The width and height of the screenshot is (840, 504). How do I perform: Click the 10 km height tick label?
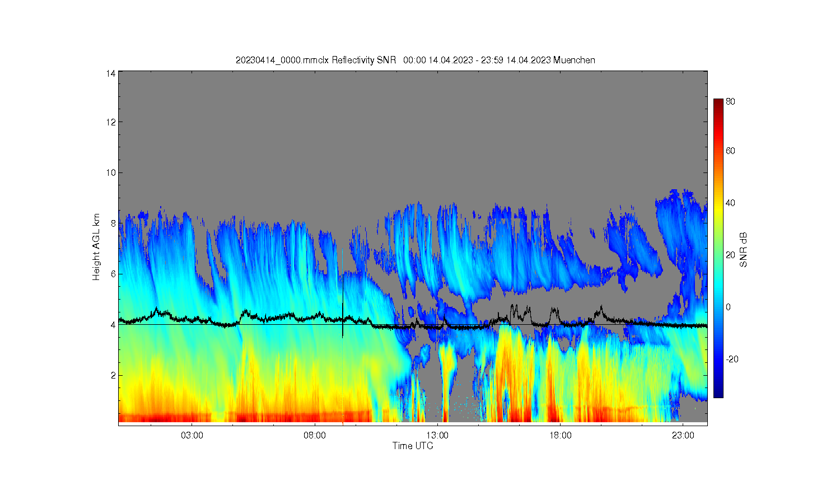111,172
